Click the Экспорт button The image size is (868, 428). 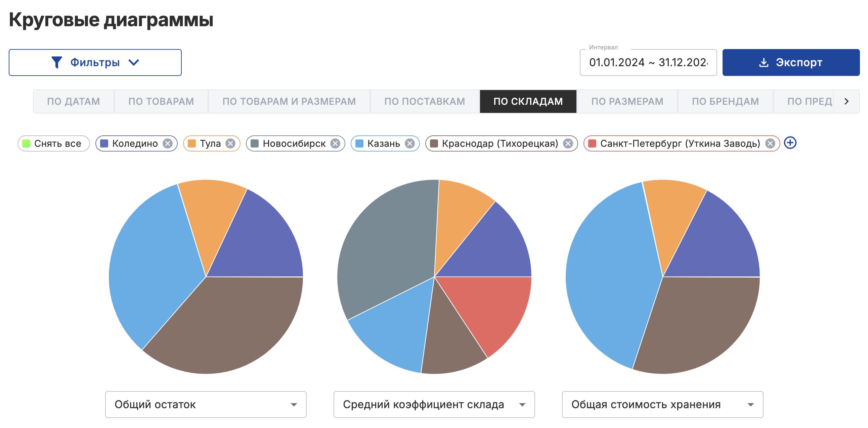pyautogui.click(x=791, y=62)
